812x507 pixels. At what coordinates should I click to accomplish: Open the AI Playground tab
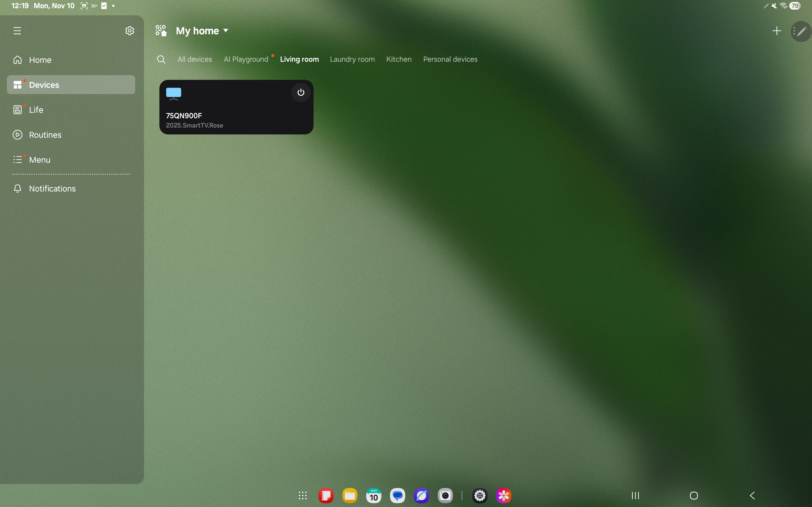click(x=246, y=59)
